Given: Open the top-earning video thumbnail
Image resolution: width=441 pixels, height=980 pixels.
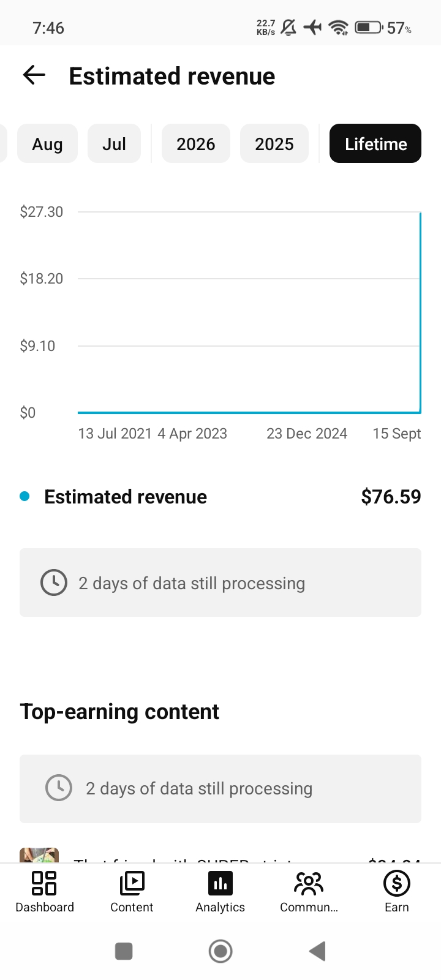Looking at the screenshot, I should [39, 855].
